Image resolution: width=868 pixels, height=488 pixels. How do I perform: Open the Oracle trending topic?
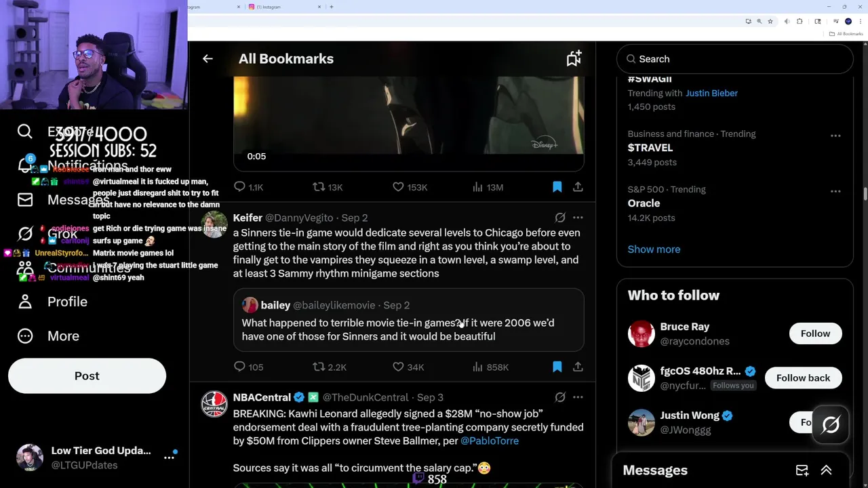point(644,203)
